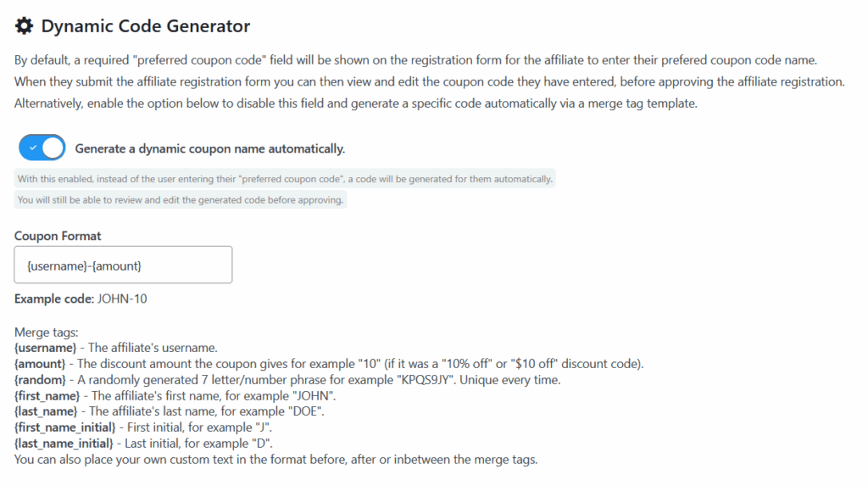
Task: Click the "Dynamic Code Generator" heading text
Action: pos(145,26)
